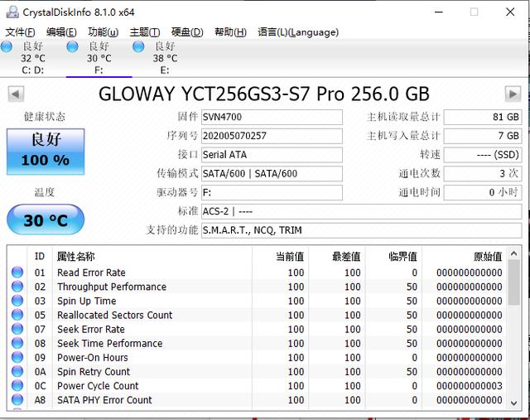Click the blue status orb for F: disk
The image size is (530, 420).
73,46
